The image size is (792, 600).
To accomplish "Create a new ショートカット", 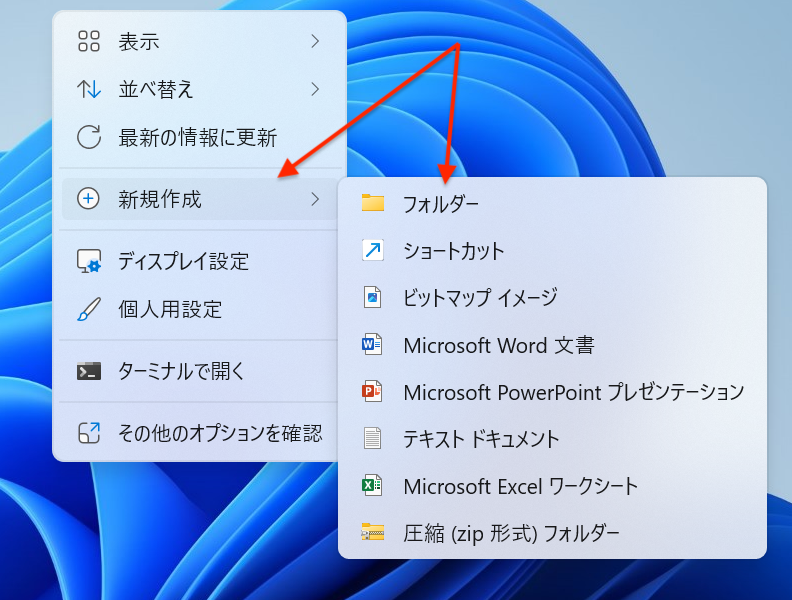I will (552, 251).
